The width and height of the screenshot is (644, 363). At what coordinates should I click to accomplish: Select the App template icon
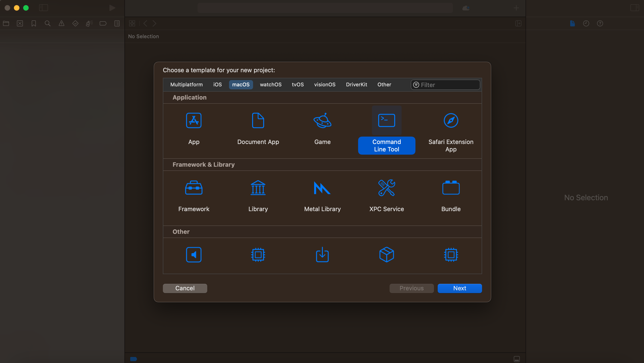tap(194, 121)
